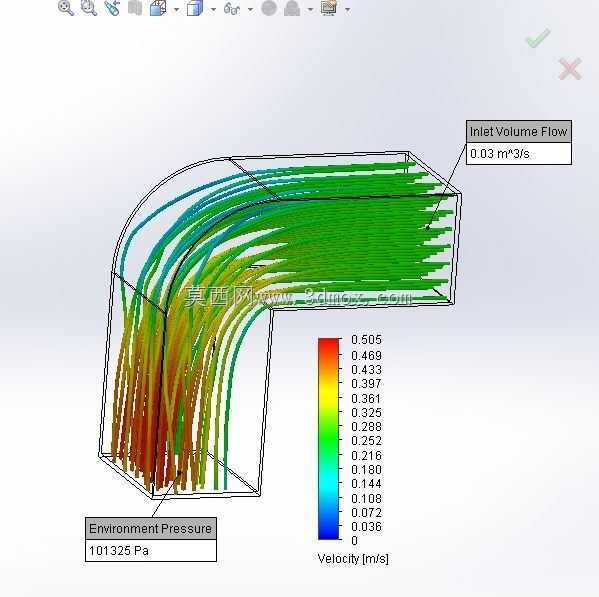The height and width of the screenshot is (597, 599).
Task: Click the legend minimum value 0
Action: (x=355, y=541)
